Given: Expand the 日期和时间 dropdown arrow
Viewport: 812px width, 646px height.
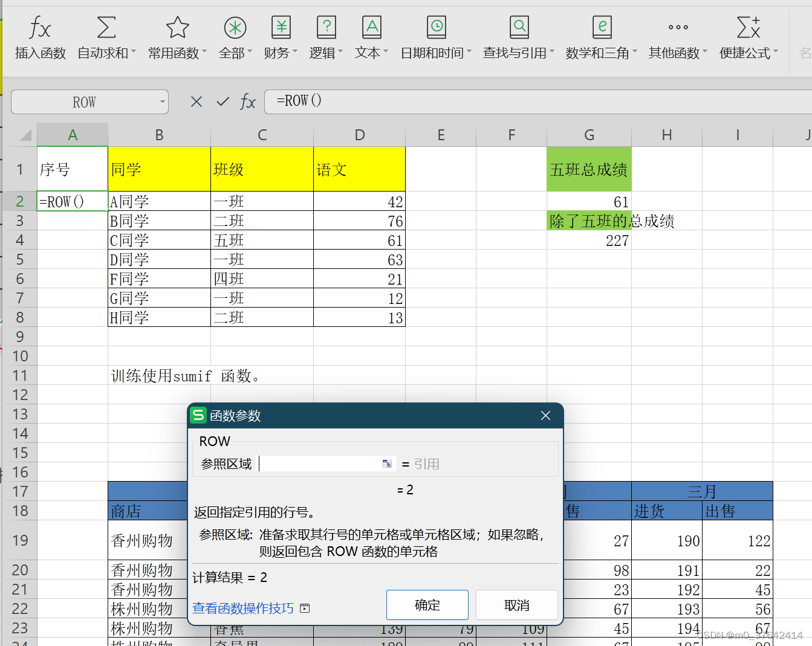Looking at the screenshot, I should 469,52.
